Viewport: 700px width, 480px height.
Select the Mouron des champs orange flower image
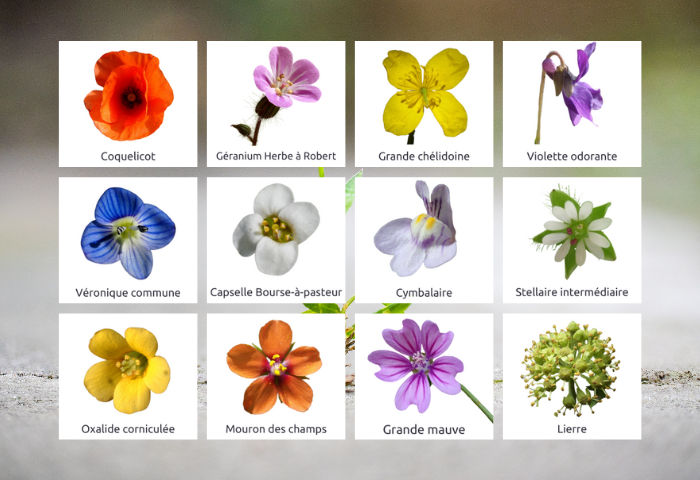[x=274, y=367]
